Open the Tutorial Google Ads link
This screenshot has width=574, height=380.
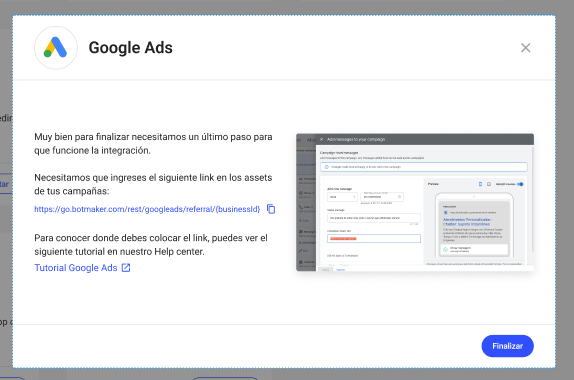coord(76,268)
